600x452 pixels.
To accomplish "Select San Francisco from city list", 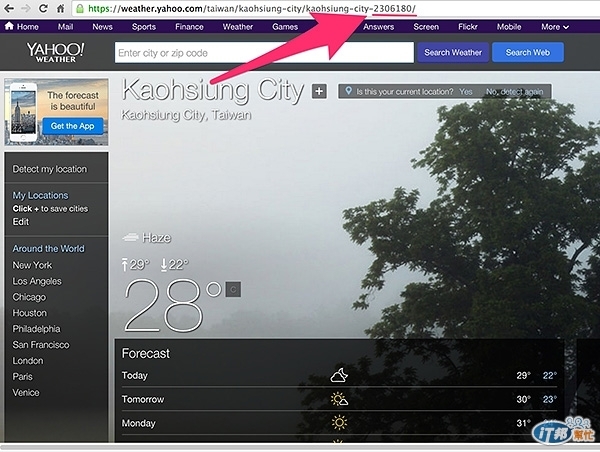I will (x=41, y=345).
